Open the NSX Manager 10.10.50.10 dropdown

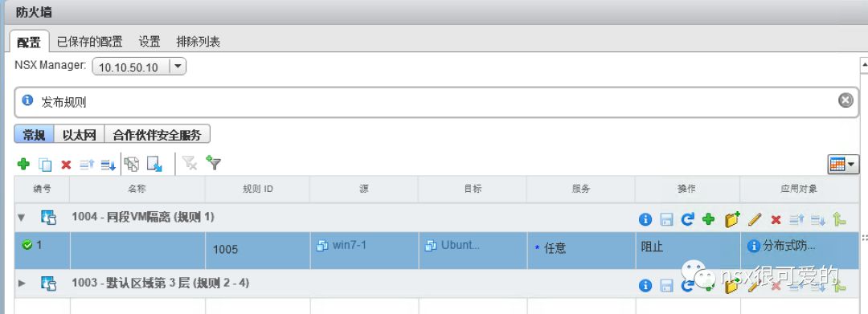pos(177,67)
